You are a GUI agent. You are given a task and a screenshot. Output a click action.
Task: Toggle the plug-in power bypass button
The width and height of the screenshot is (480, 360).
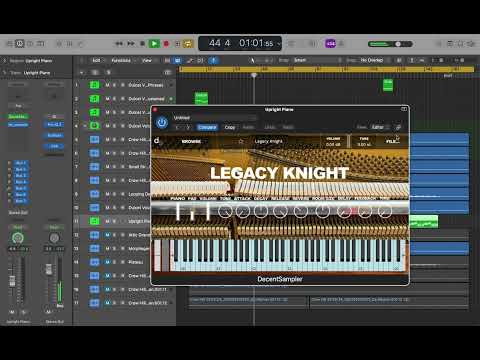[x=162, y=123]
